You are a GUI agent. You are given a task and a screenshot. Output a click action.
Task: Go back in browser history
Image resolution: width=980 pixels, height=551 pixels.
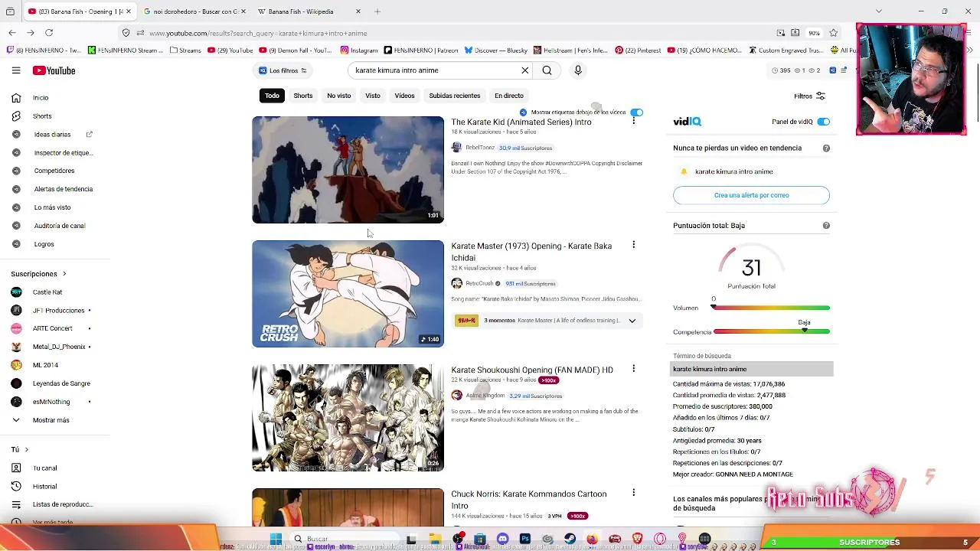point(12,33)
